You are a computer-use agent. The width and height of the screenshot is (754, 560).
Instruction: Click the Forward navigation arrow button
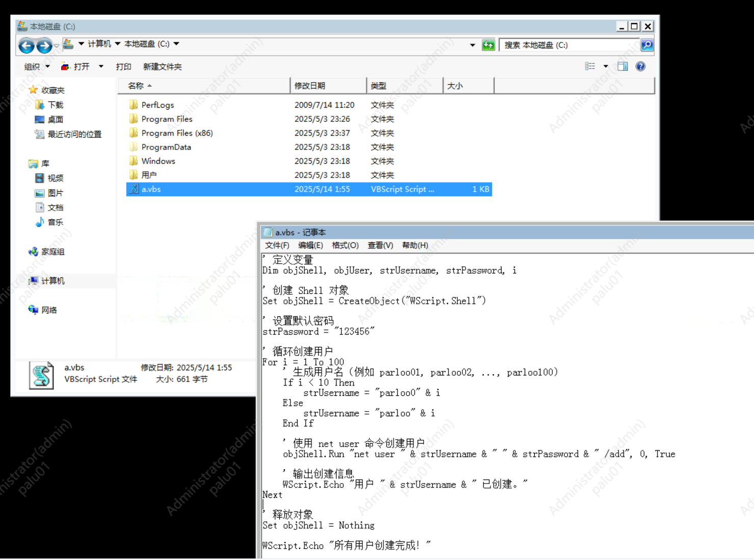pos(44,46)
